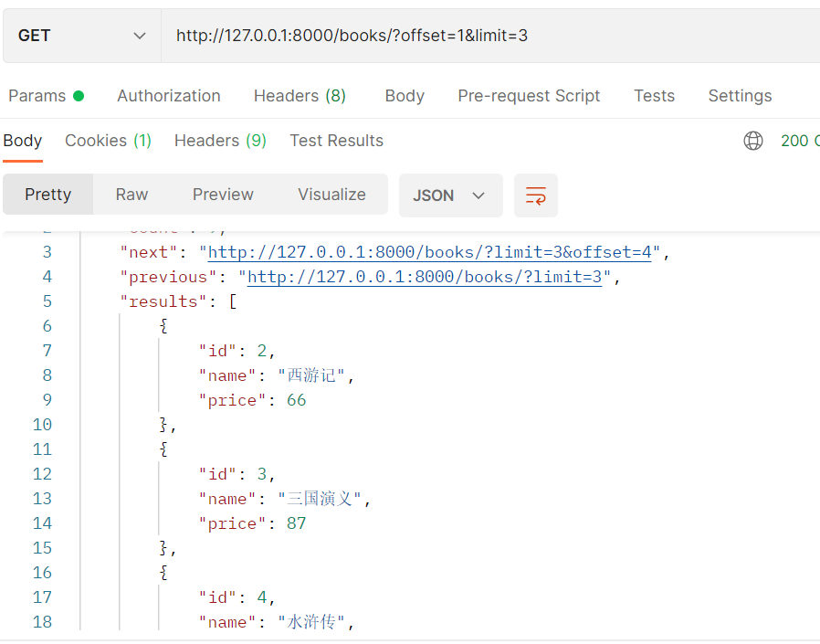Open the request Headers (8) tab
The height and width of the screenshot is (644, 820).
pyautogui.click(x=300, y=96)
